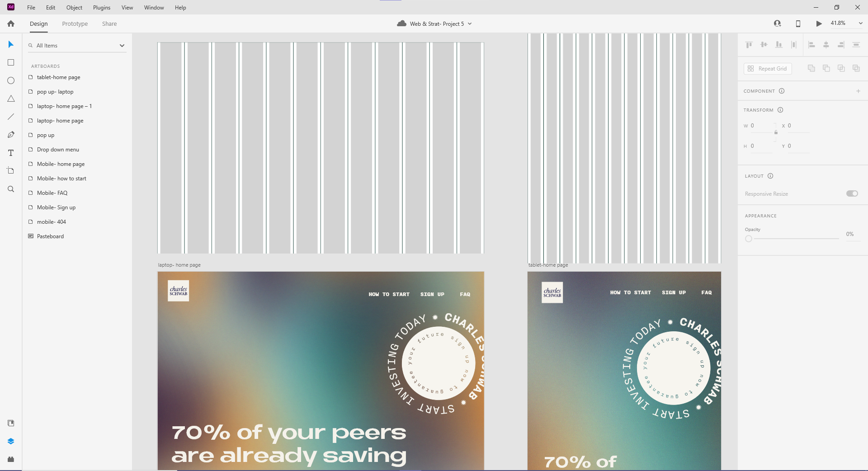Open the mobile device preview icon
Viewport: 868px width, 471px height.
[x=798, y=24]
